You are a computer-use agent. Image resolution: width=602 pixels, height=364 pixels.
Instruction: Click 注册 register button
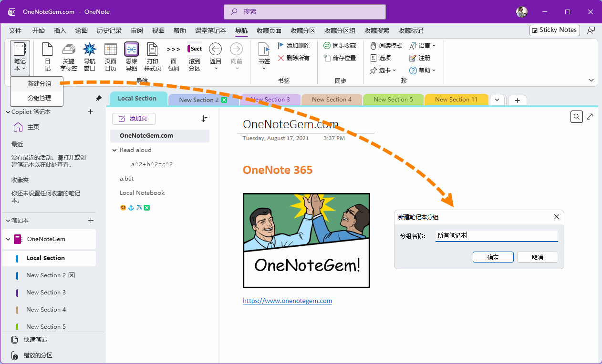(x=420, y=58)
